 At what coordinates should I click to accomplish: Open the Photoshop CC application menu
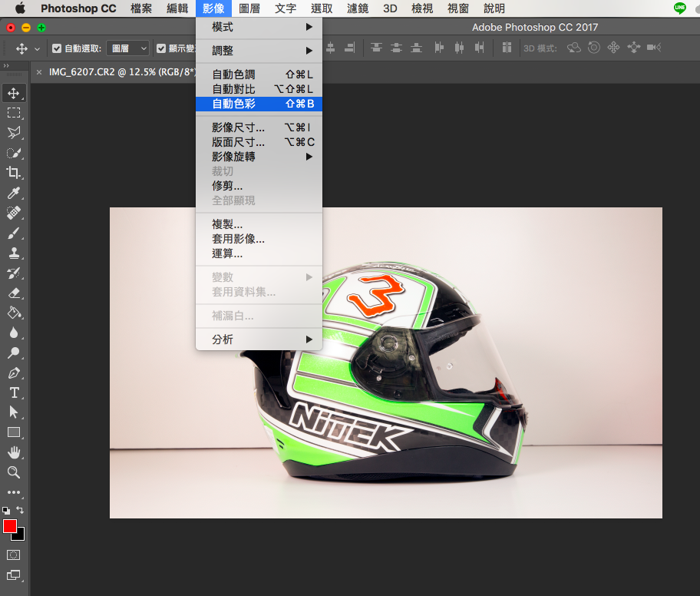tap(78, 8)
